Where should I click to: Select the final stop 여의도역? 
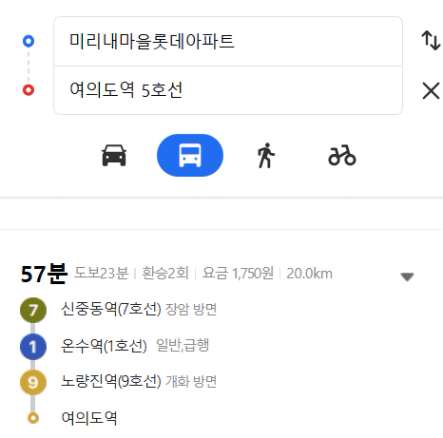click(x=89, y=418)
